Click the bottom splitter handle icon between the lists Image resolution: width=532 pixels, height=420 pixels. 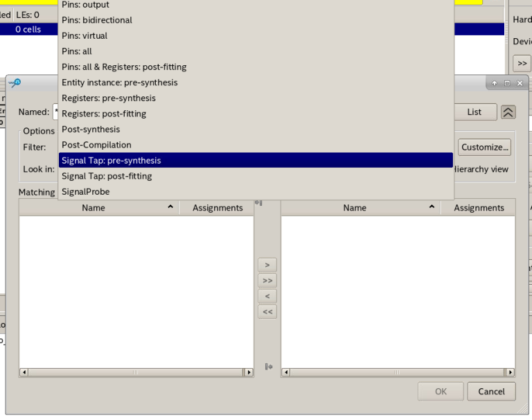(268, 367)
